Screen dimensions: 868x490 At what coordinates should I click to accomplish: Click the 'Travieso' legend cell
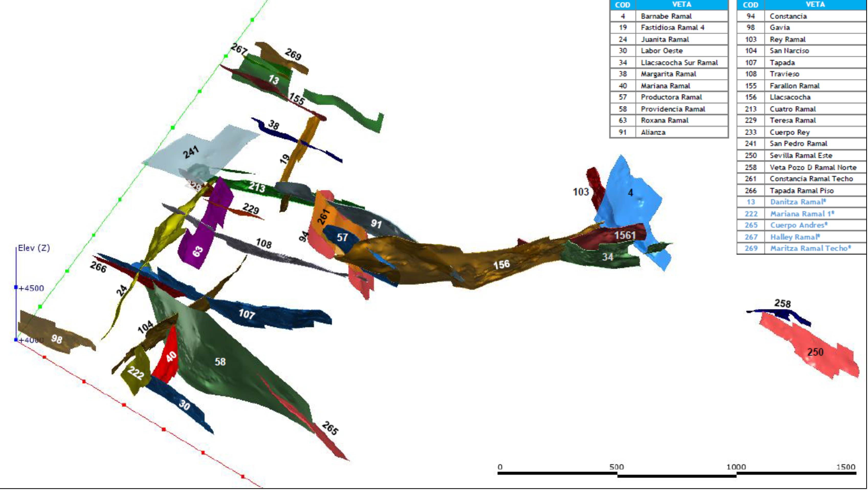[816, 74]
